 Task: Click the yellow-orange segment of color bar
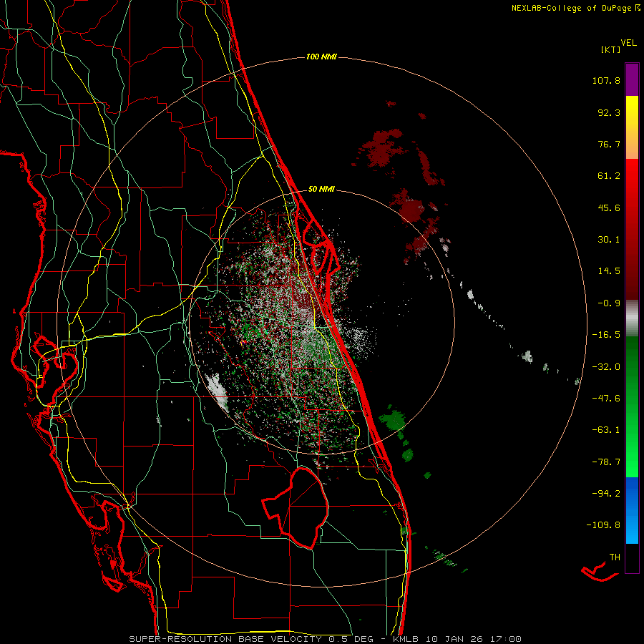632,128
